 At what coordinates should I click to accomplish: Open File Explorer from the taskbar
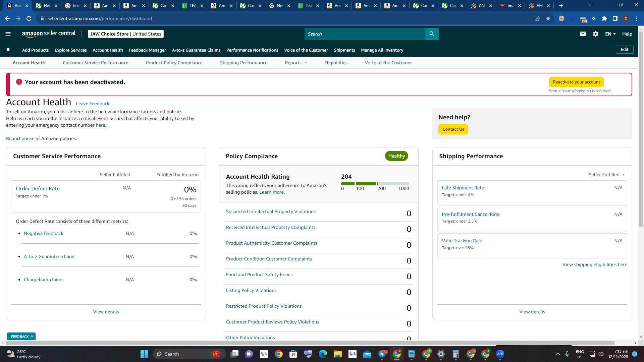(x=337, y=354)
